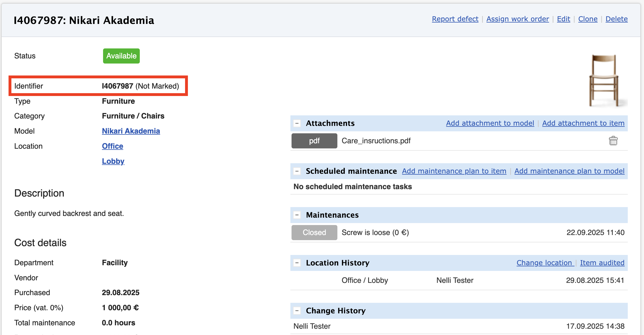Viewport: 644px width, 335px height.
Task: Clone the Nikari Akademia item
Action: tap(588, 19)
